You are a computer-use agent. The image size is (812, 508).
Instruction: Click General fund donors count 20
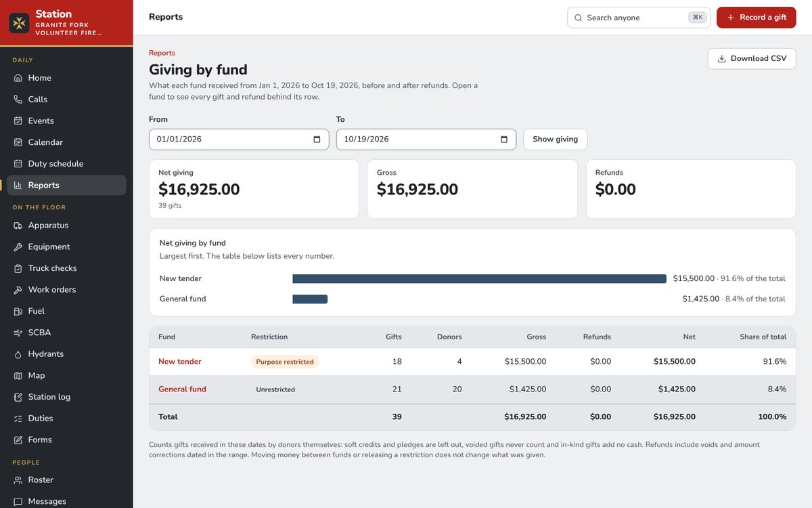click(x=457, y=389)
